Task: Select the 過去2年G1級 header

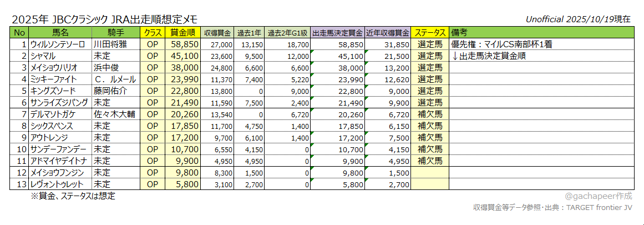Action: pos(287,32)
